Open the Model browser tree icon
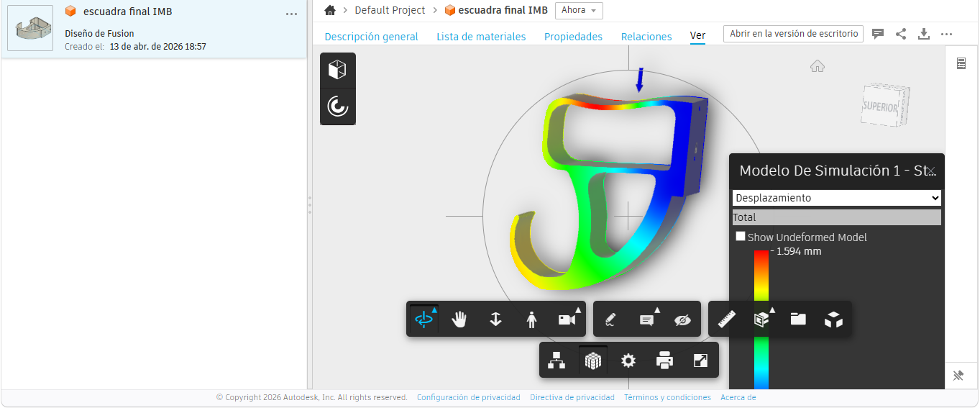The height and width of the screenshot is (408, 980). [x=557, y=361]
